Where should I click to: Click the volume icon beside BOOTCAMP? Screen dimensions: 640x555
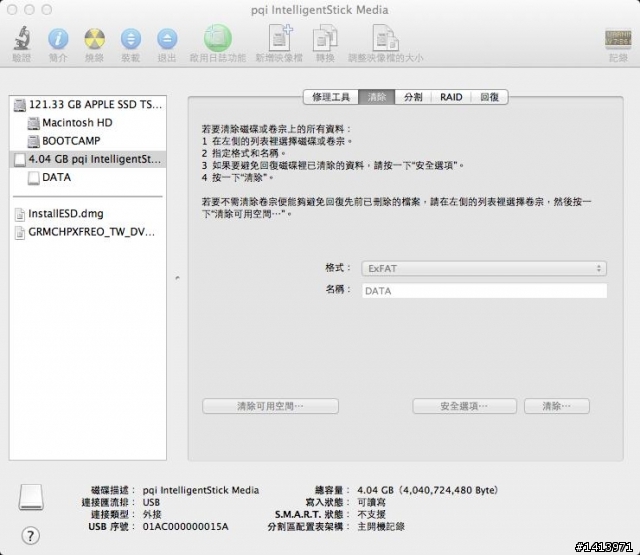tap(33, 141)
